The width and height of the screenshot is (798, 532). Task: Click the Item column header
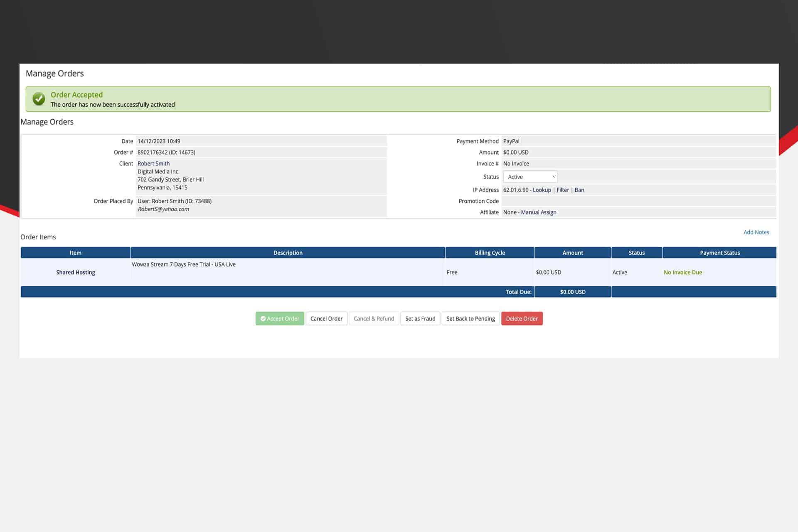click(x=75, y=253)
